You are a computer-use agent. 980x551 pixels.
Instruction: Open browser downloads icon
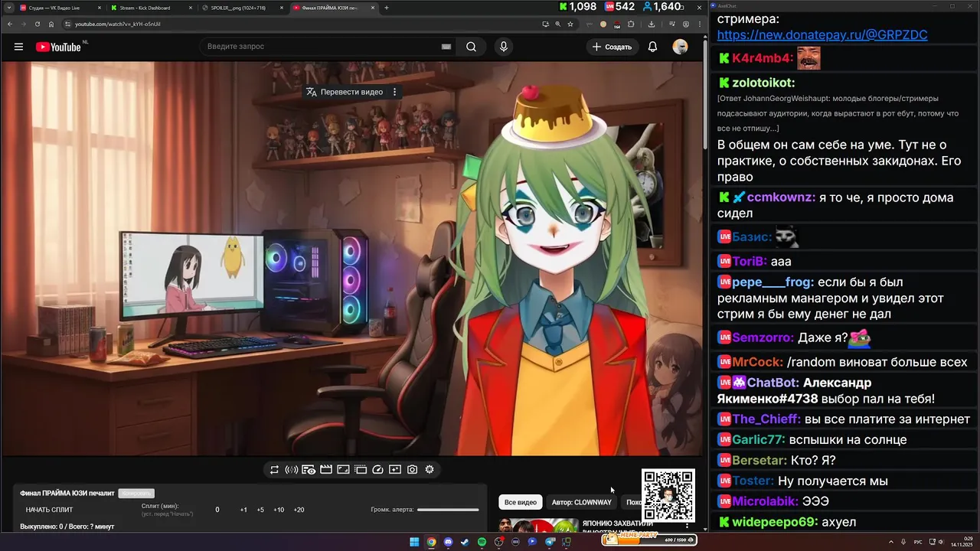(x=651, y=24)
